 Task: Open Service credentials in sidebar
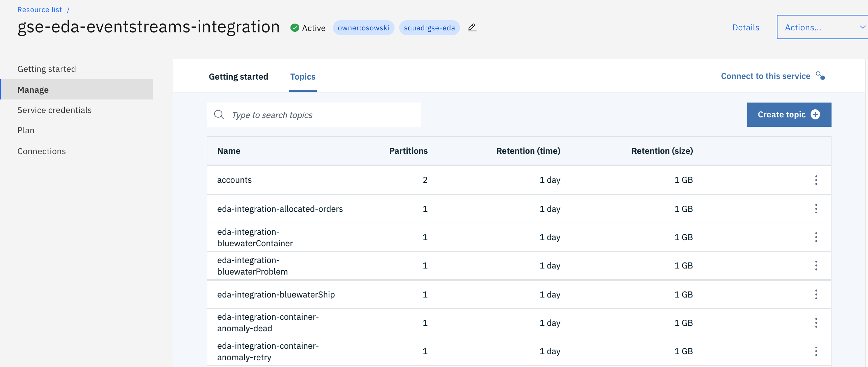54,110
